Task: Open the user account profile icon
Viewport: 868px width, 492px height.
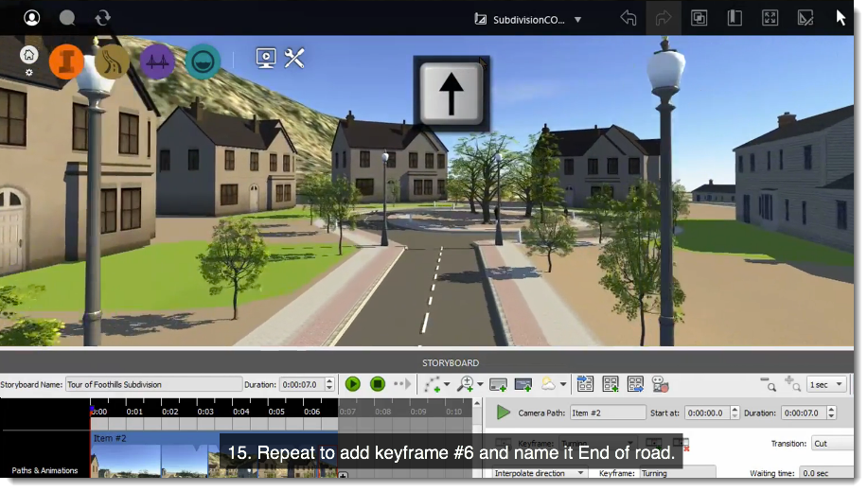Action: [31, 18]
